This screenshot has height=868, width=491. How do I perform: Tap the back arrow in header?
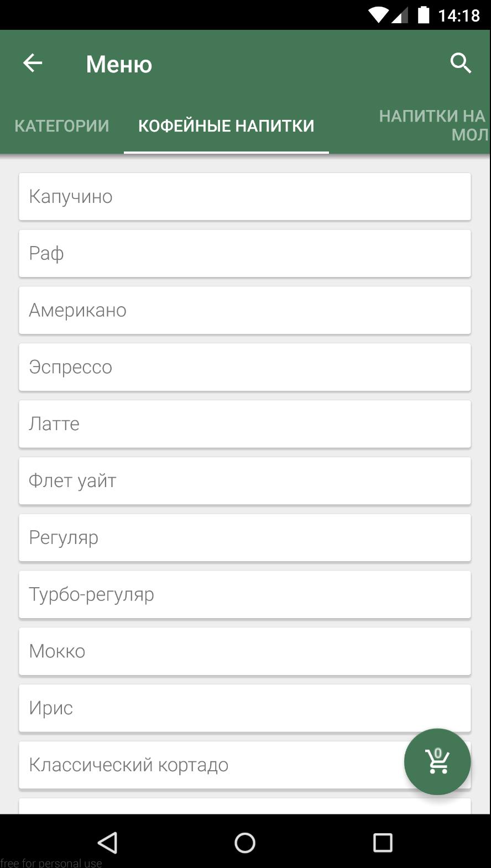coord(33,63)
